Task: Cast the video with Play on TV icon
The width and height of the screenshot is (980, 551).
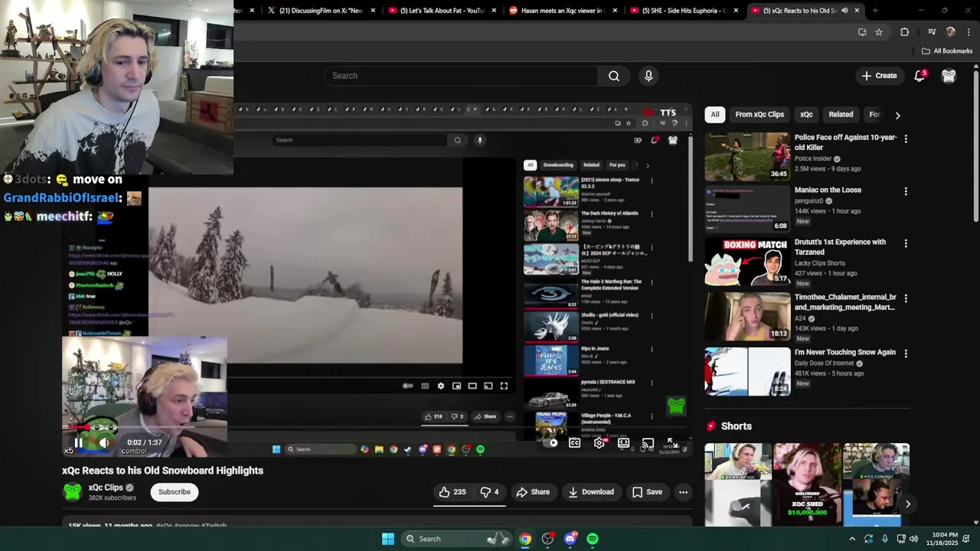Action: (648, 442)
